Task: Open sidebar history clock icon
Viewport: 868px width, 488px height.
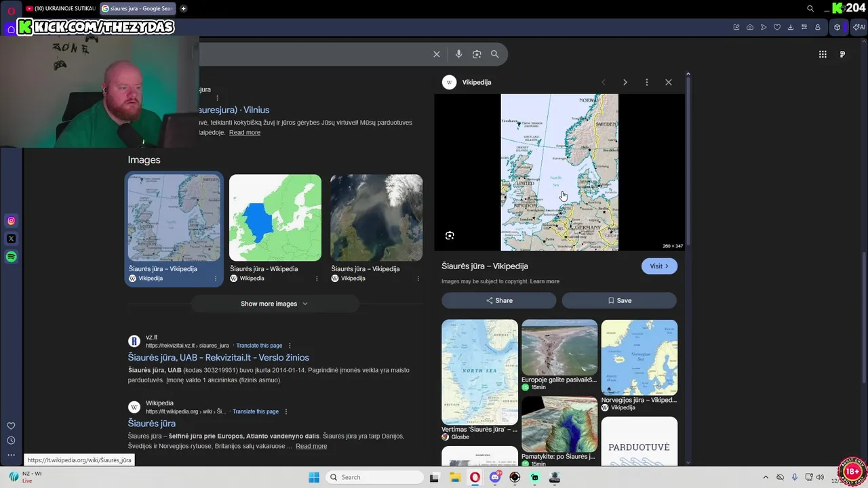Action: click(x=11, y=441)
